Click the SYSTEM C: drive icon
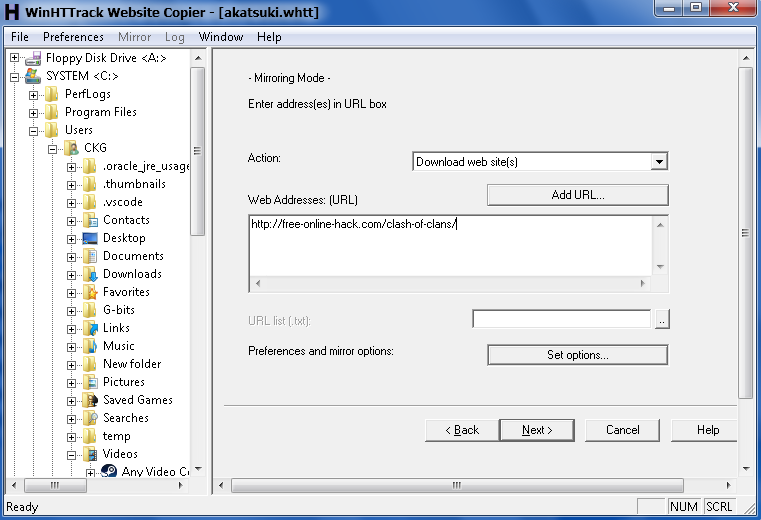The image size is (761, 520). pos(33,76)
